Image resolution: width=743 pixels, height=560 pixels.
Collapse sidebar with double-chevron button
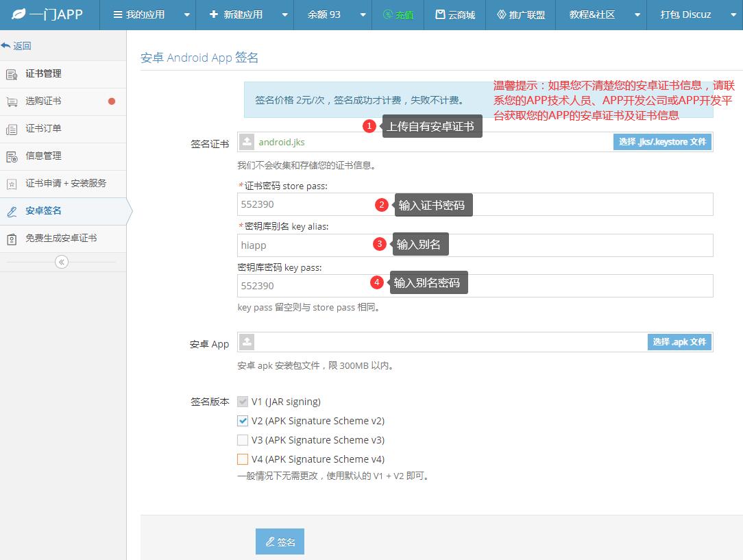point(62,262)
